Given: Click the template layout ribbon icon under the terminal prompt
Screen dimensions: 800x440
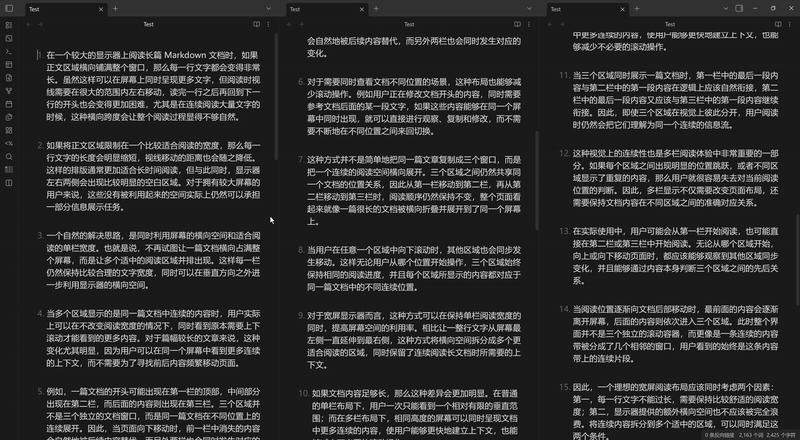Looking at the screenshot, I should click(x=9, y=65).
